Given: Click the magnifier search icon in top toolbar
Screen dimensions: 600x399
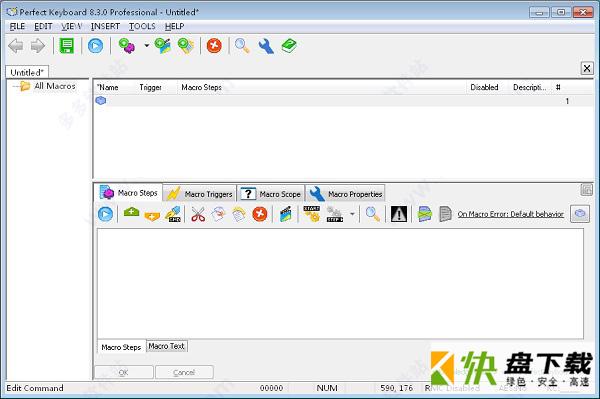Looking at the screenshot, I should tap(242, 46).
